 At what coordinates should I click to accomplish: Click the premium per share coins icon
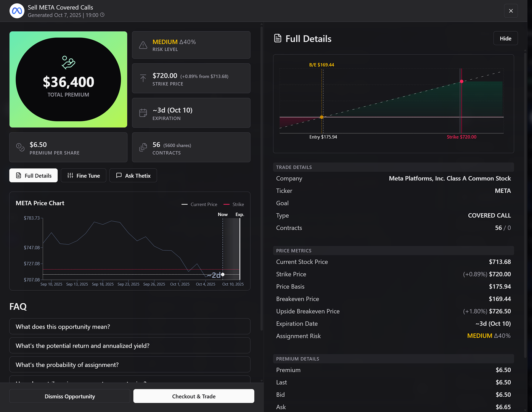coord(20,147)
